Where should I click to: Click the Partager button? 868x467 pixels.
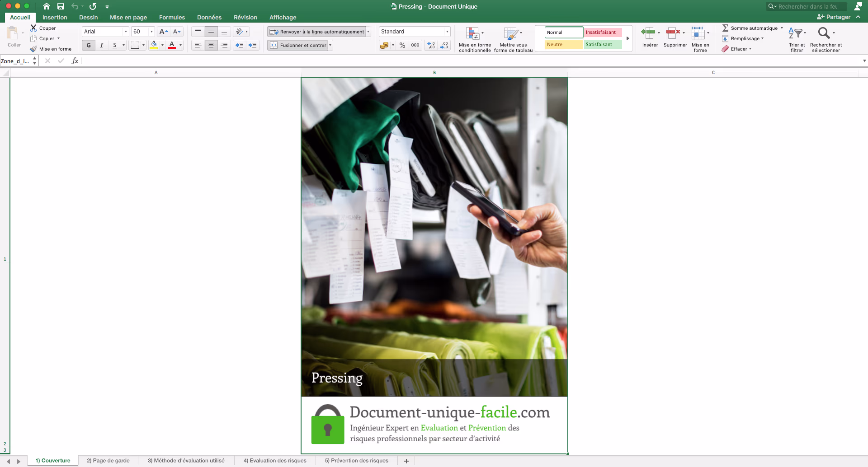[834, 17]
